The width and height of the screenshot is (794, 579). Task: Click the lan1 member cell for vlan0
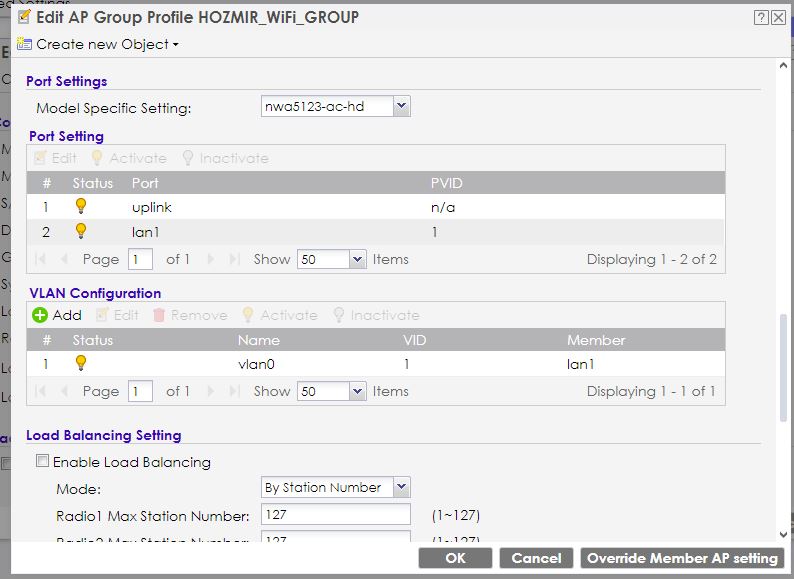[x=580, y=364]
